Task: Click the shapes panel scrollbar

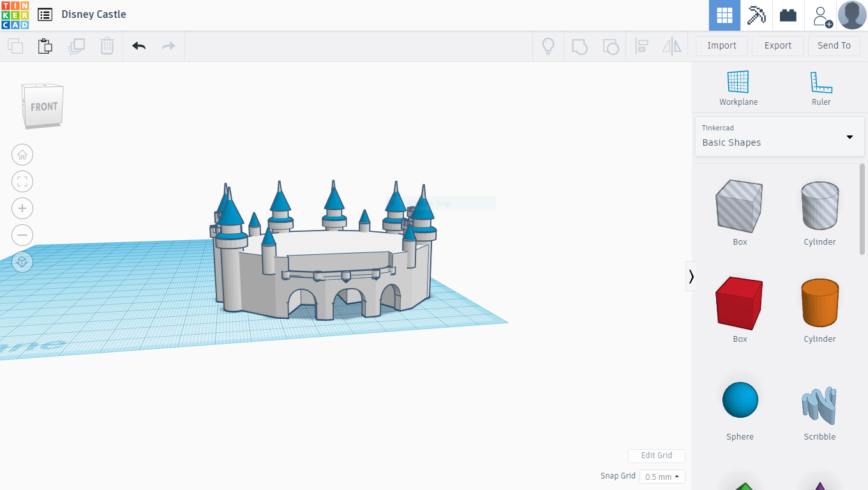Action: point(862,209)
